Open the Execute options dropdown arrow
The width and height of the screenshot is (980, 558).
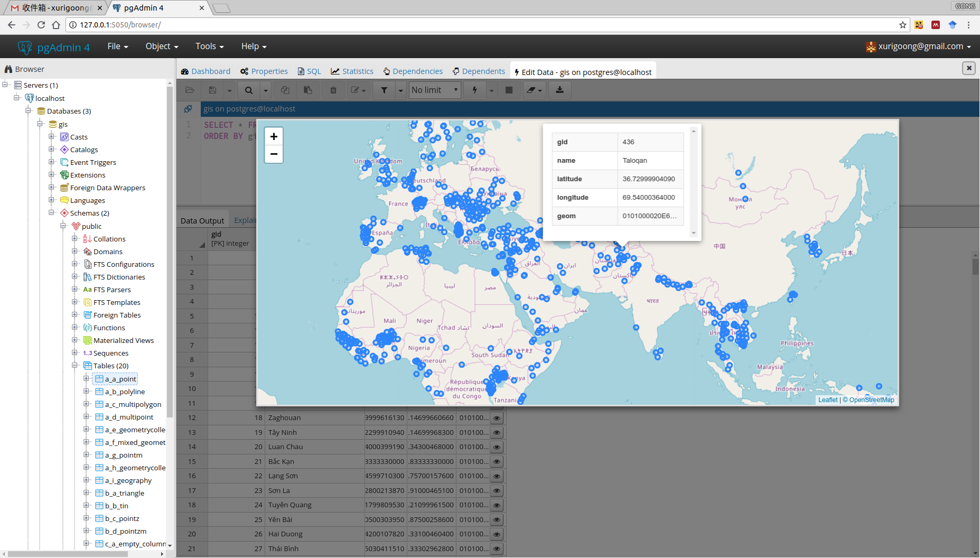pos(491,90)
